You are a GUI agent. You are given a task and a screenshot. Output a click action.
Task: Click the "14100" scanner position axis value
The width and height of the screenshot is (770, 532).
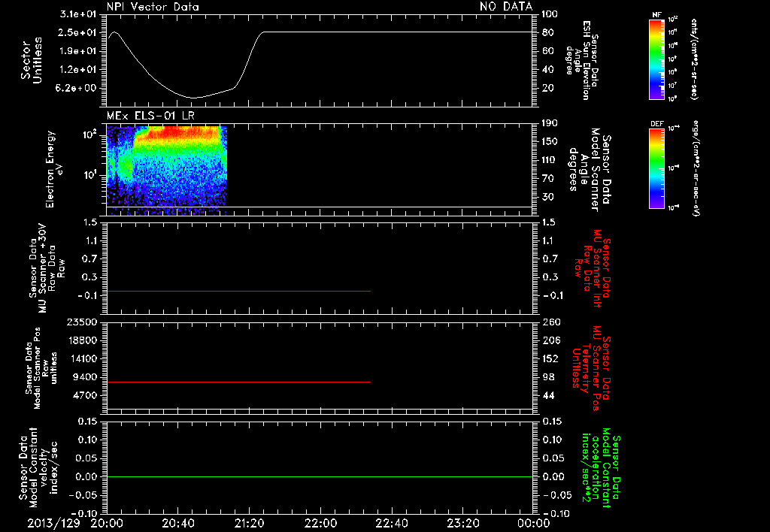pos(81,358)
